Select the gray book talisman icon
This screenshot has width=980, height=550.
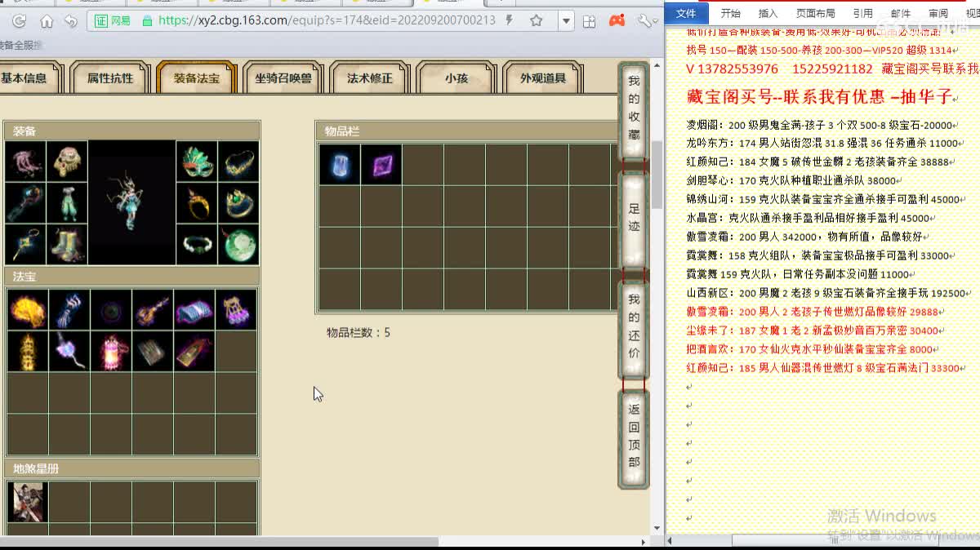coord(153,352)
